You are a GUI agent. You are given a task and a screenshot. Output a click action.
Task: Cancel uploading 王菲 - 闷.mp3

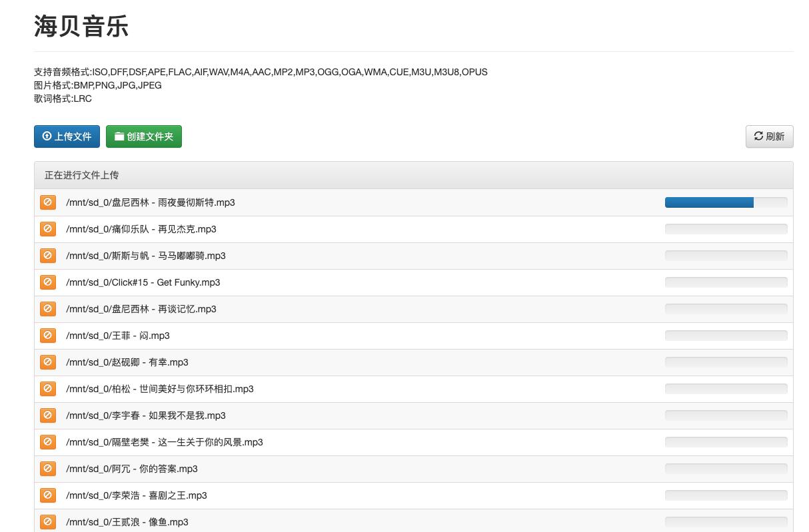(47, 335)
